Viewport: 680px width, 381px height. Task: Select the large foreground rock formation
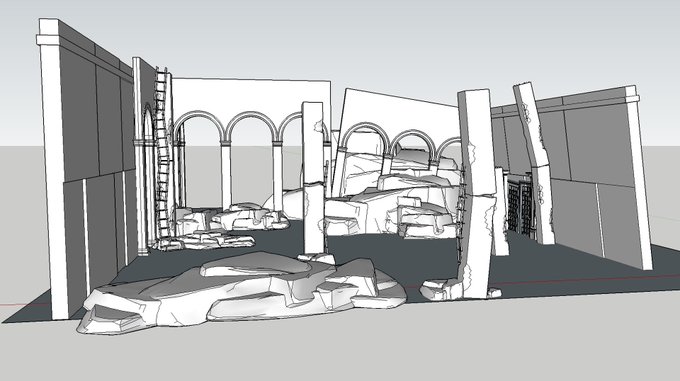point(242,292)
